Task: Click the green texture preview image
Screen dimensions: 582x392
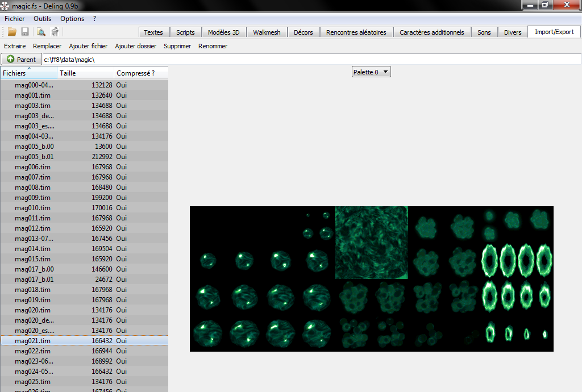Action: pyautogui.click(x=372, y=279)
